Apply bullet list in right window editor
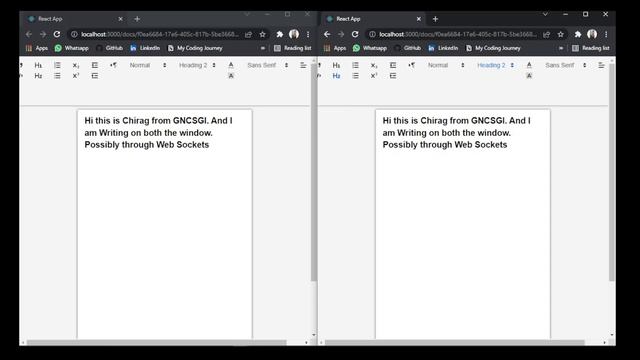 (x=356, y=76)
